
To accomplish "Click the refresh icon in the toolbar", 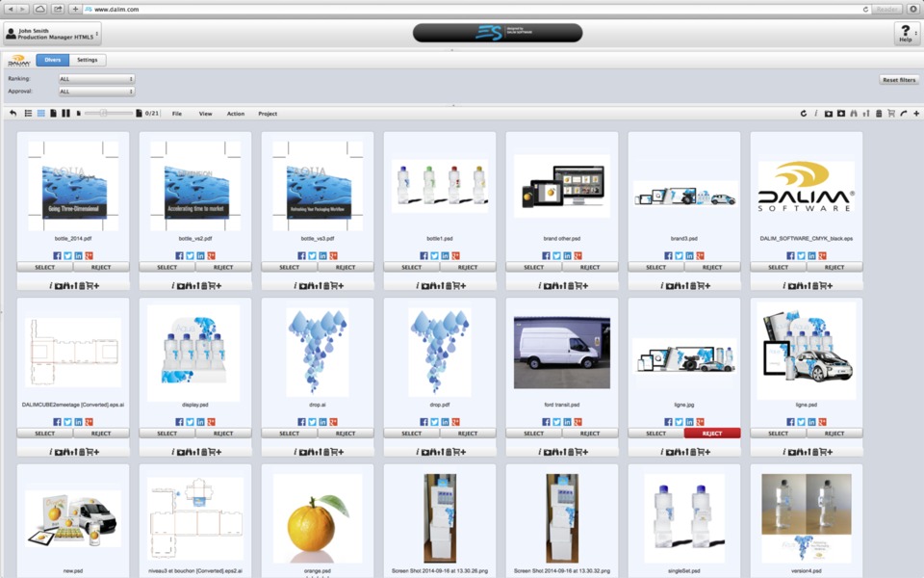I will click(803, 114).
